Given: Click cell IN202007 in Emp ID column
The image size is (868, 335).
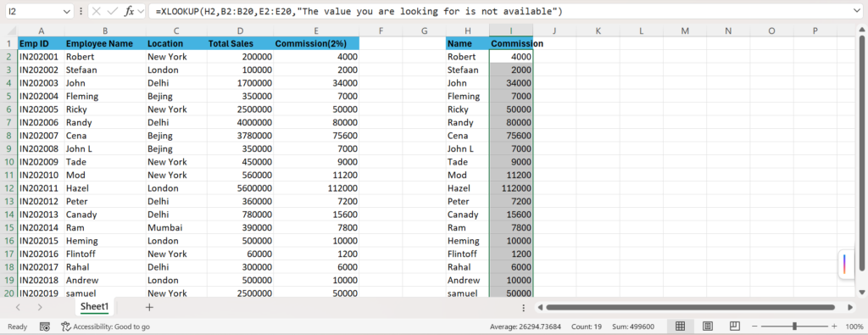Looking at the screenshot, I should (41, 136).
